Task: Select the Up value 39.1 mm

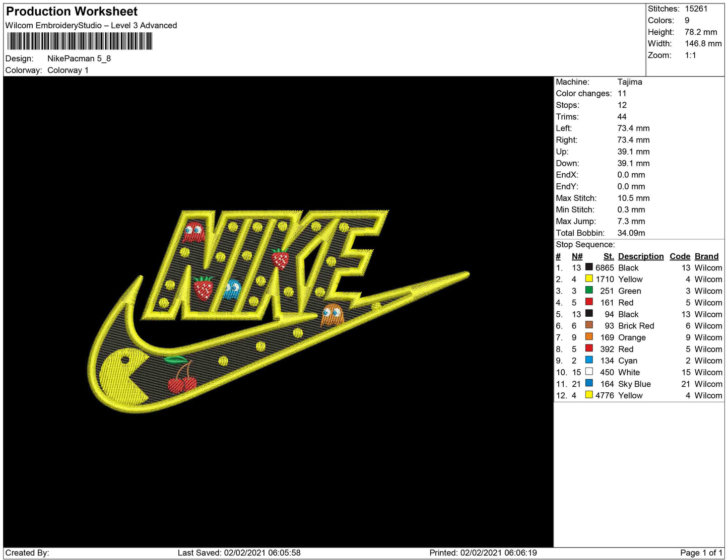Action: (x=634, y=152)
